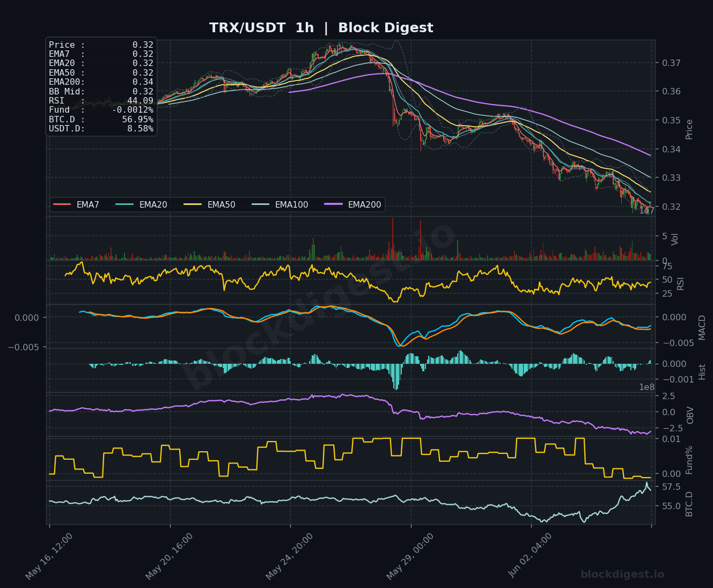Click the Fund -0.0012% row
Image resolution: width=713 pixels, height=588 pixels.
coord(101,110)
